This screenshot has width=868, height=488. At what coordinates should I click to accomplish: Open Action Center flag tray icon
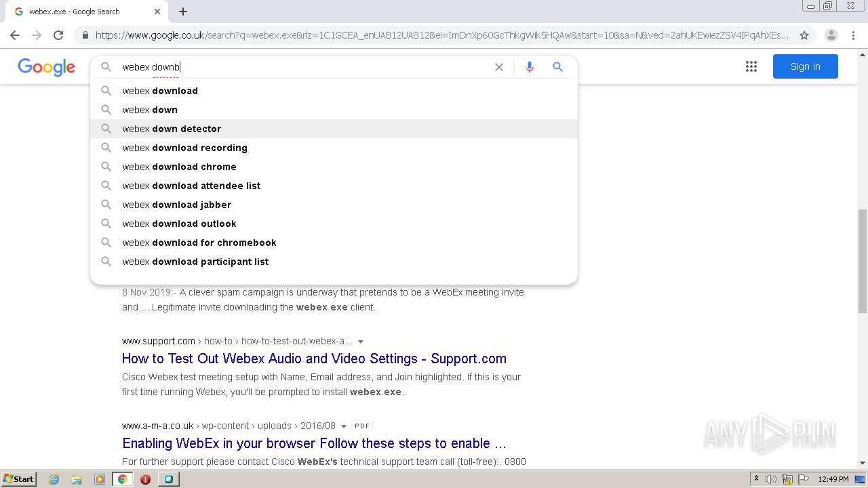(804, 479)
